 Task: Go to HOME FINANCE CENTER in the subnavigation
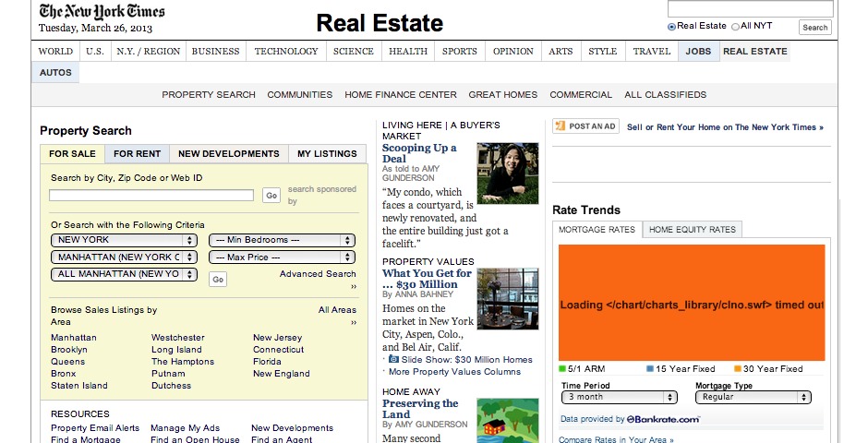click(401, 94)
